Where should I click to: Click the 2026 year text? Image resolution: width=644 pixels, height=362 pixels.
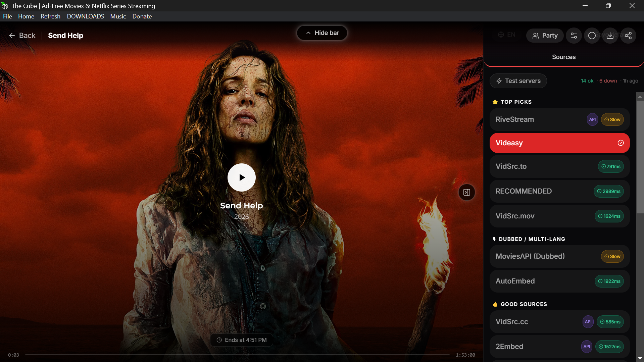point(242,217)
